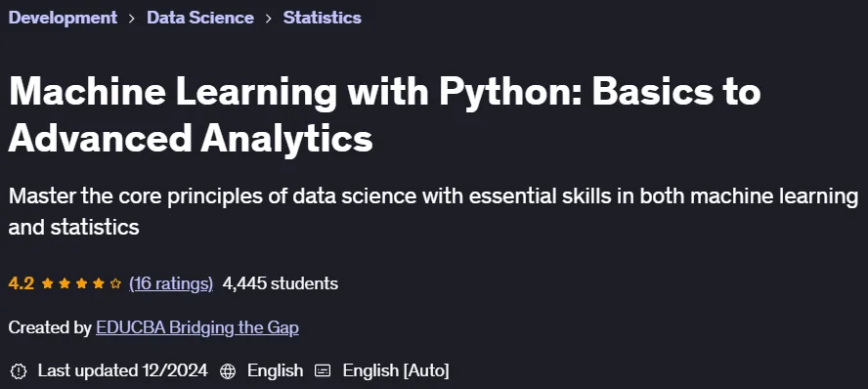Screen dimensions: 868x389
Task: Open the (16 ratings) reviews link
Action: (171, 283)
